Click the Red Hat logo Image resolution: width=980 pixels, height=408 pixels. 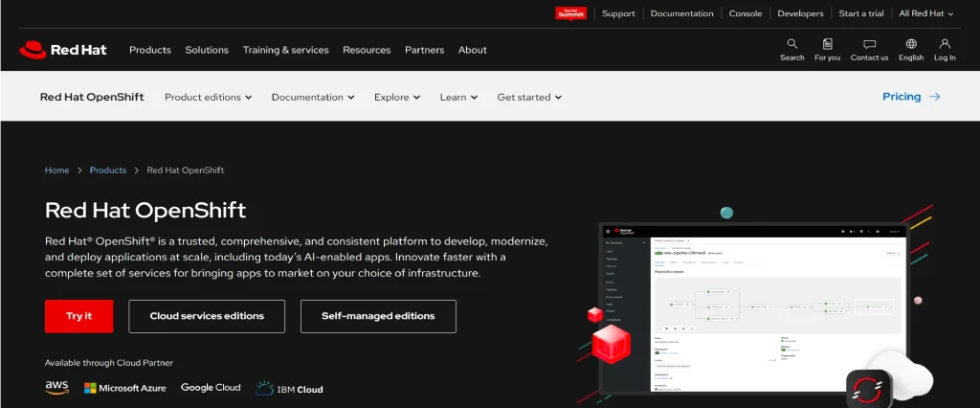point(63,50)
